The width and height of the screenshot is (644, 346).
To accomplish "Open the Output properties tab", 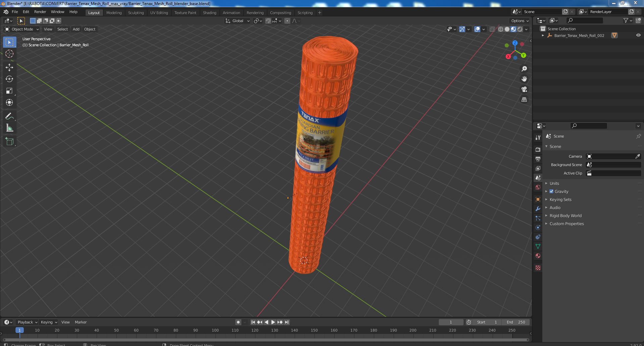I will (x=538, y=159).
